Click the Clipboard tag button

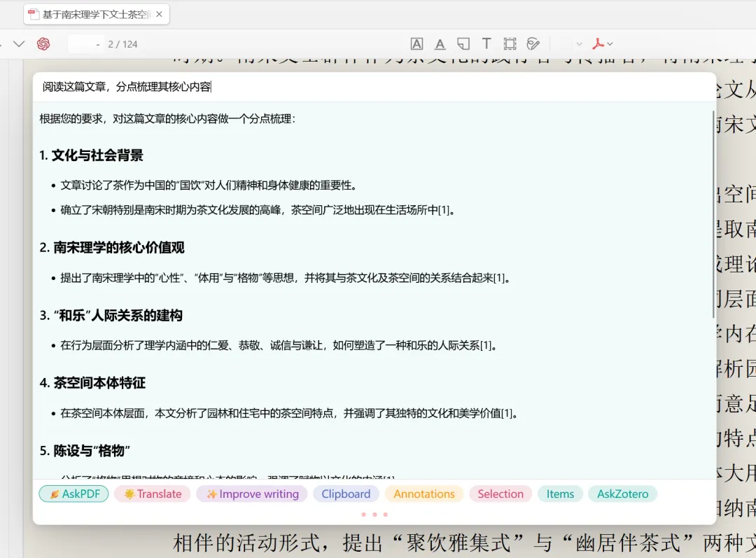pos(346,494)
